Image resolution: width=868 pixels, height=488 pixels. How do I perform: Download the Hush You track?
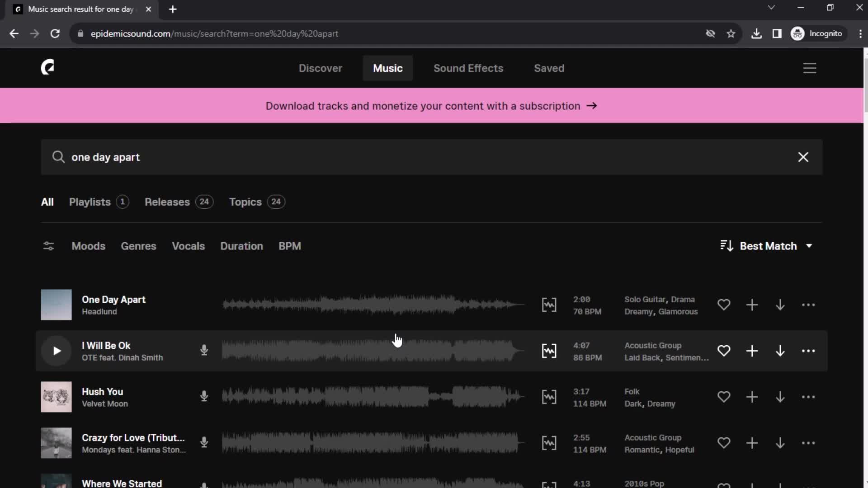780,397
